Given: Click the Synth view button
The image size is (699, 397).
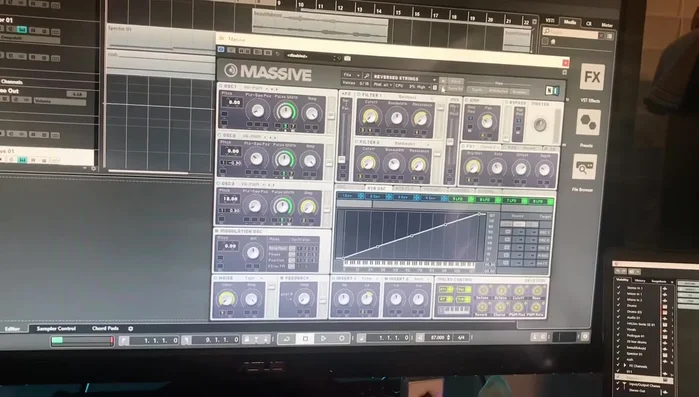Looking at the screenshot, I should 477,90.
